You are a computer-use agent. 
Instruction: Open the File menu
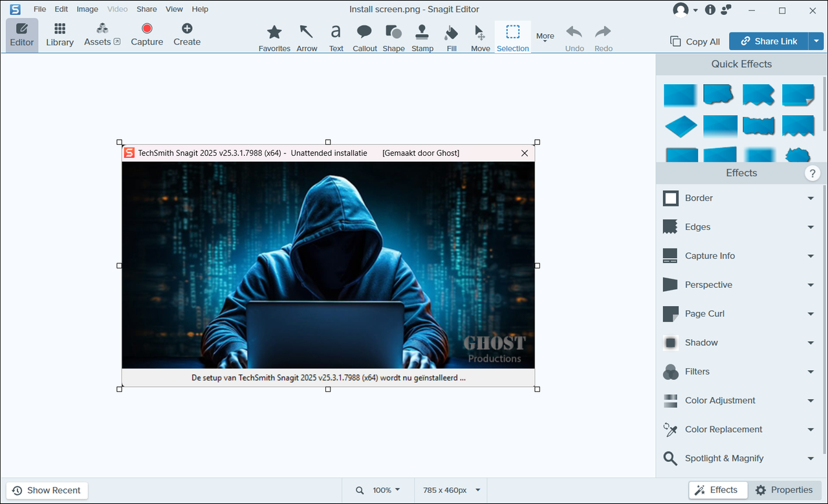40,9
